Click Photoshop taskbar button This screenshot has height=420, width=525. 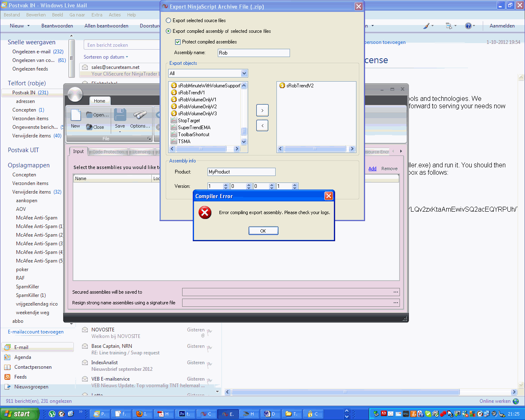tap(185, 414)
